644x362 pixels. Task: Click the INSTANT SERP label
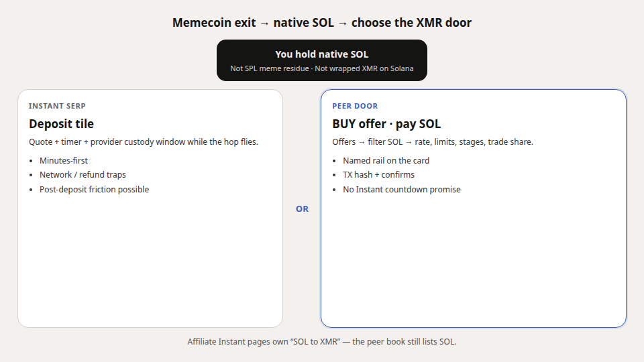(57, 106)
